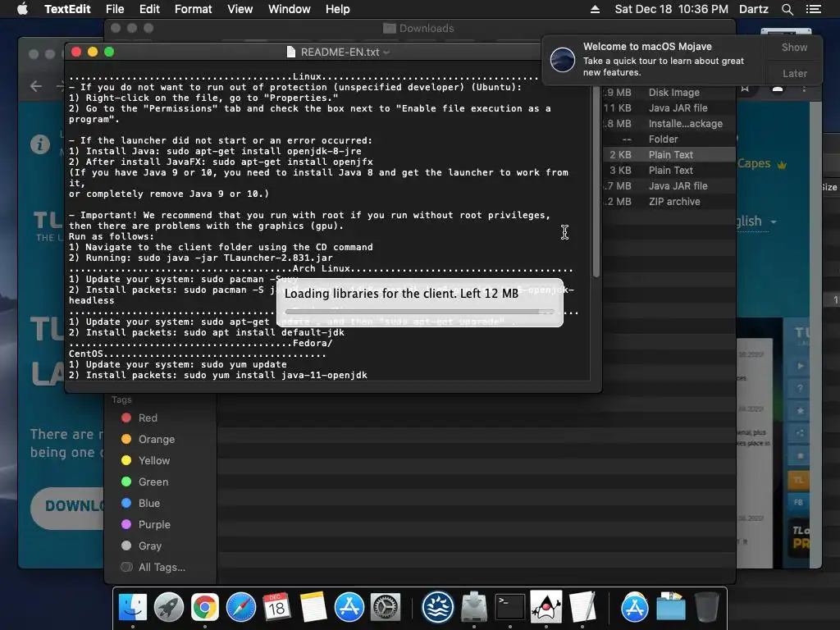Open Notification Center list icon
This screenshot has width=840, height=630.
tap(813, 9)
